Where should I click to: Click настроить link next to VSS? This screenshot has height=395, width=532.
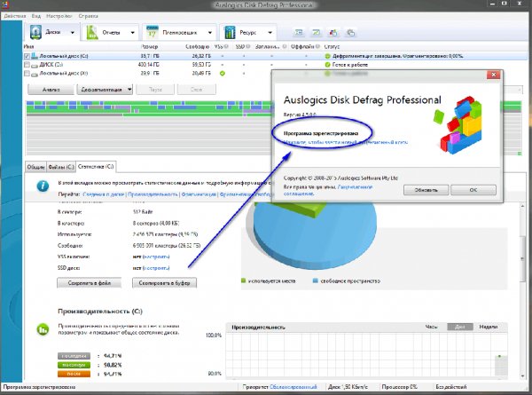coord(156,257)
